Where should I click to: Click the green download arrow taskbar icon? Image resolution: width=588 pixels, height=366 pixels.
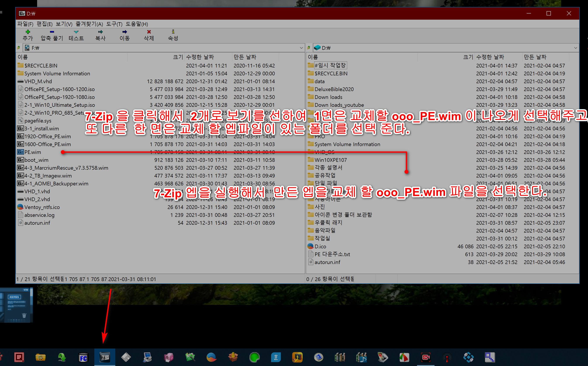pos(62,357)
